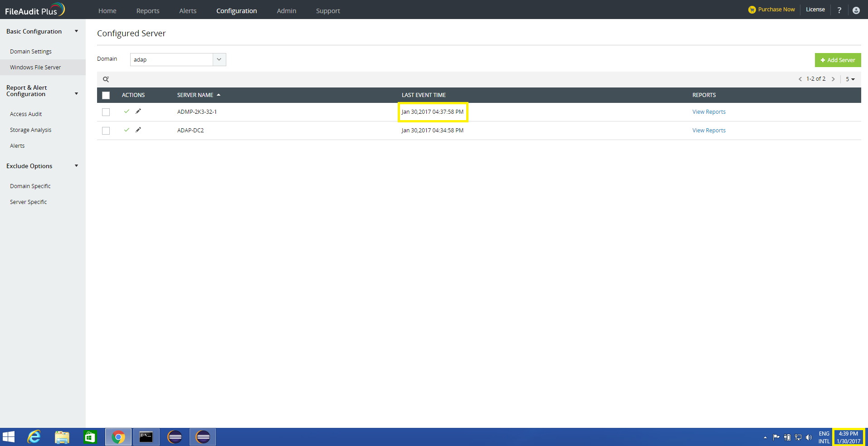The height and width of the screenshot is (446, 868).
Task: Open View Reports for ADAP-DC2
Action: (x=709, y=131)
